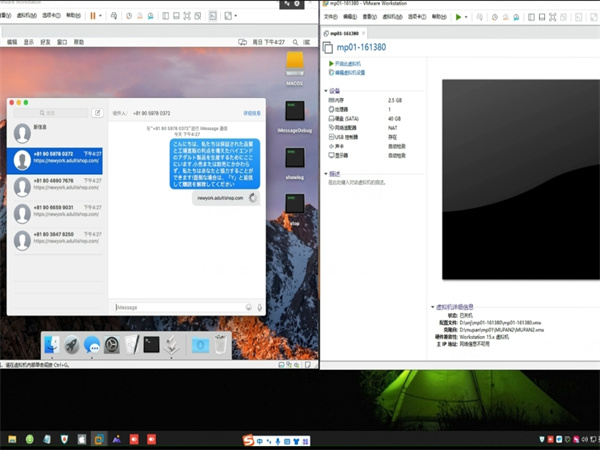Click the Finder icon in the dock

tap(52, 345)
